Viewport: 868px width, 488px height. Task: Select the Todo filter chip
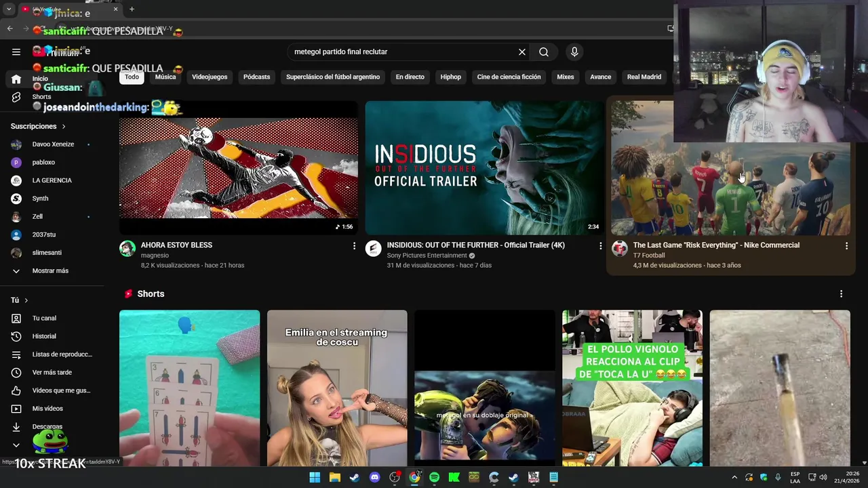132,77
